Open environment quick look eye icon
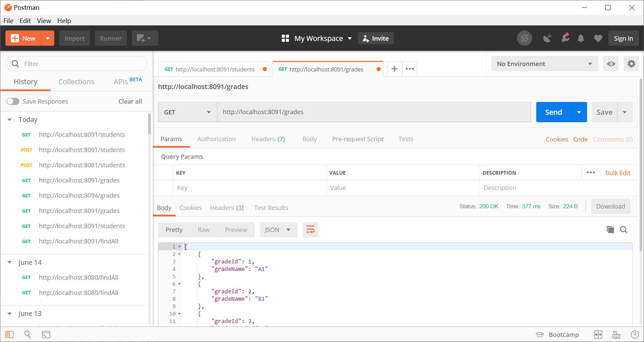Viewport: 644px width, 342px height. [611, 64]
